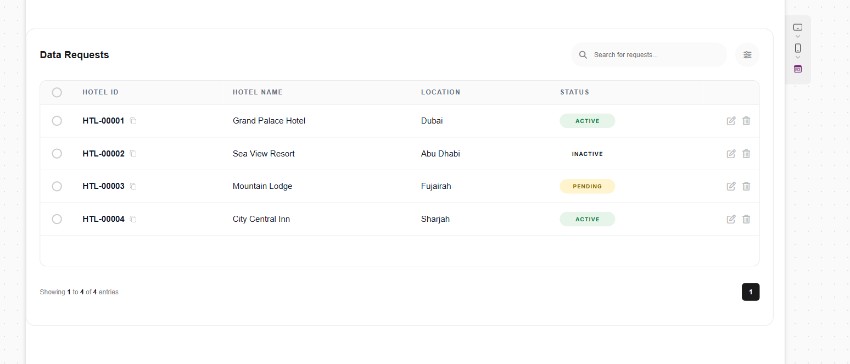Screen dimensions: 850x364
Task: Sort by the Status column header
Action: pos(575,92)
